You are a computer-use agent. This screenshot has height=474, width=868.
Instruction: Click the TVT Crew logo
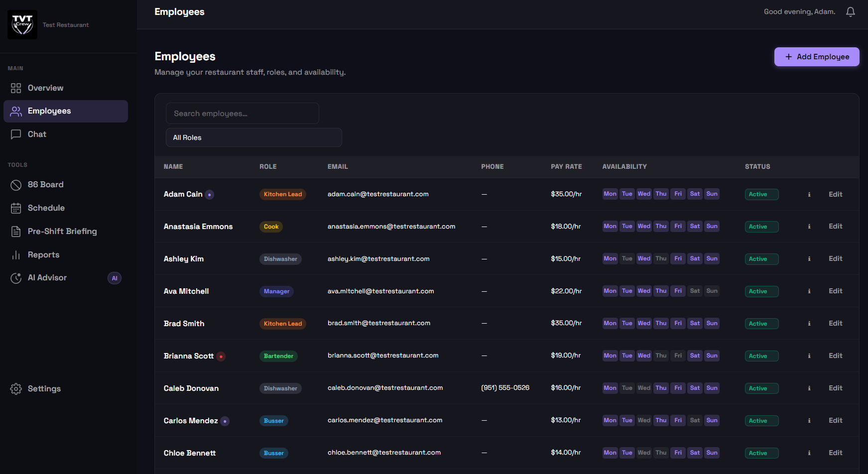(x=22, y=24)
